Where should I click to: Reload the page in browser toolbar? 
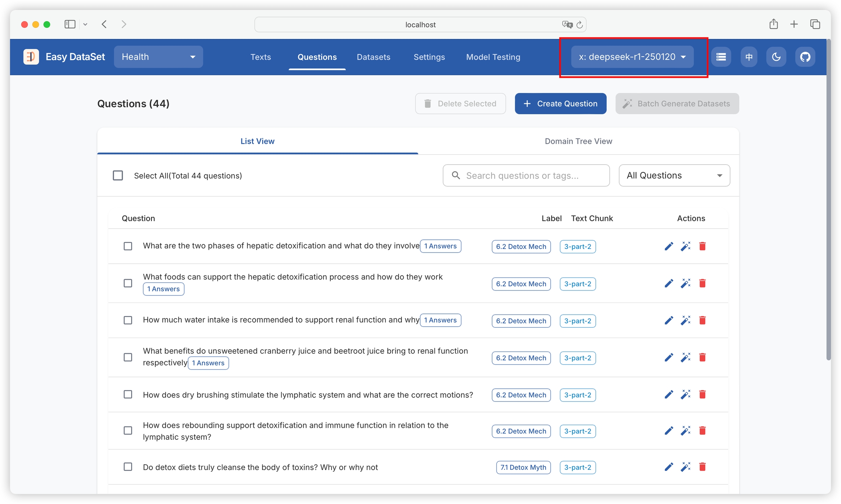pos(580,25)
